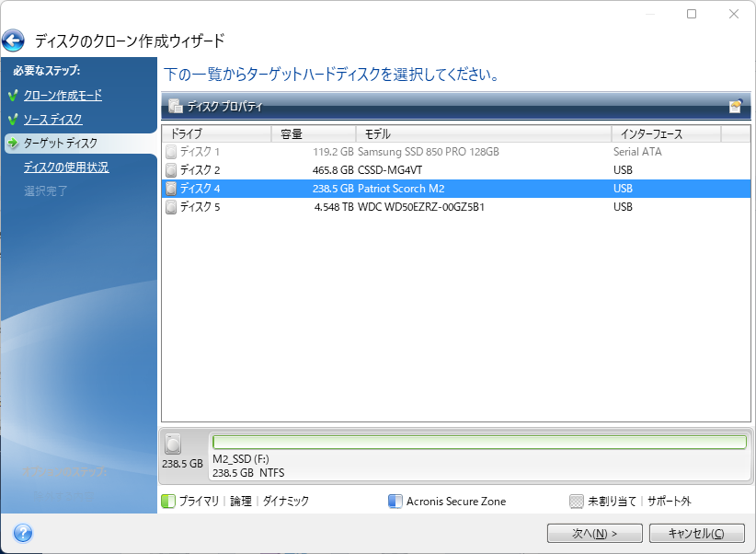This screenshot has width=756, height=554.
Task: Open the help question mark icon
Action: click(x=23, y=533)
